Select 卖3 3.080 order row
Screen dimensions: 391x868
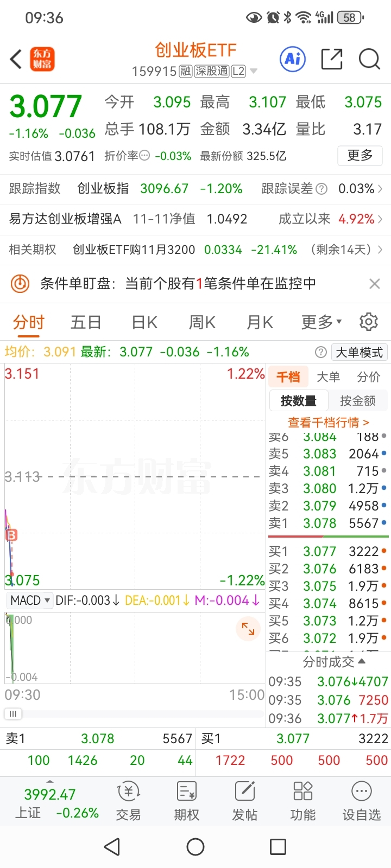point(328,489)
